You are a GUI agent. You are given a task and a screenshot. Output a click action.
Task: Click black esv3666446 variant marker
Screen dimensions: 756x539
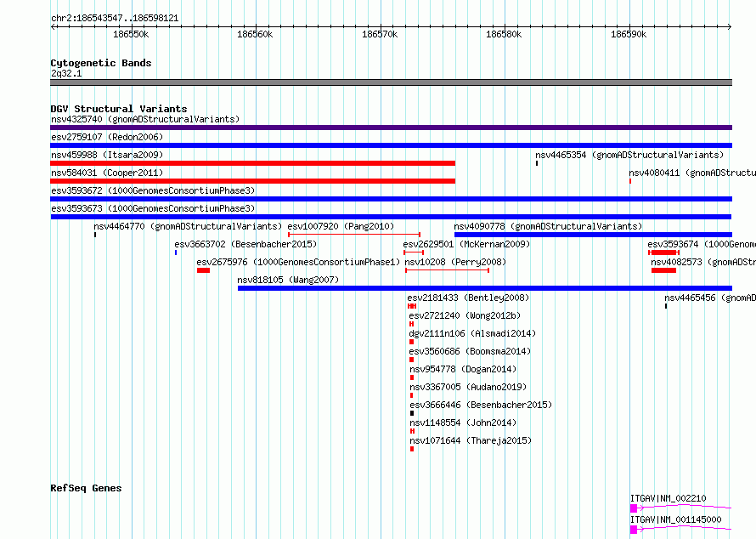[412, 413]
